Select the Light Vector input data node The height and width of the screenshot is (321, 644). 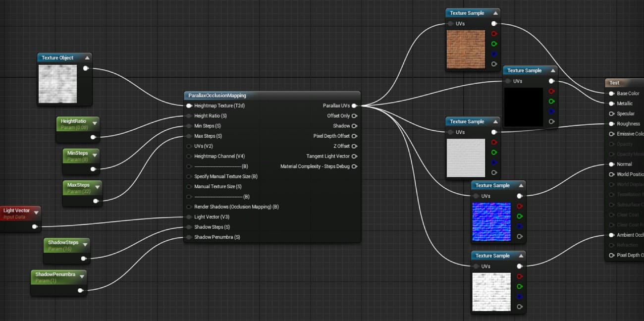coord(17,210)
